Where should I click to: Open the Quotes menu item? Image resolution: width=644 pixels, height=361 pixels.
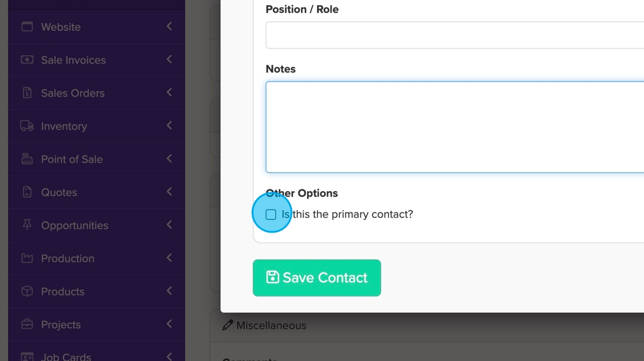(x=59, y=192)
